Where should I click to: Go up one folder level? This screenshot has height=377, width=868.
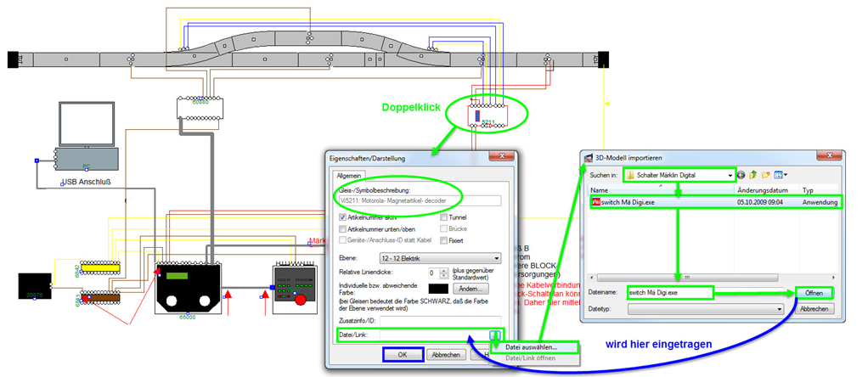(x=754, y=175)
